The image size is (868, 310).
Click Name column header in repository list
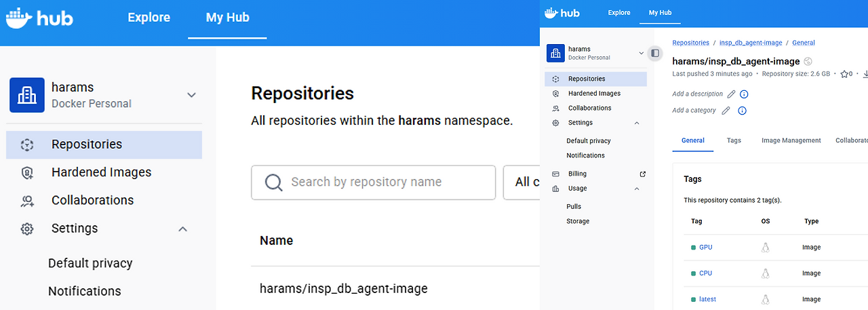tap(277, 240)
